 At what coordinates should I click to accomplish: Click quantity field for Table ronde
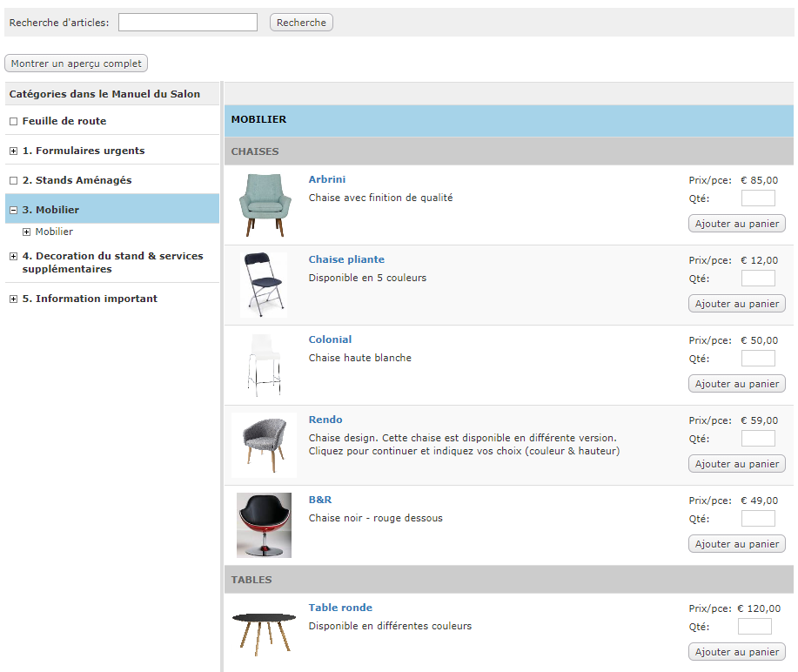point(754,627)
